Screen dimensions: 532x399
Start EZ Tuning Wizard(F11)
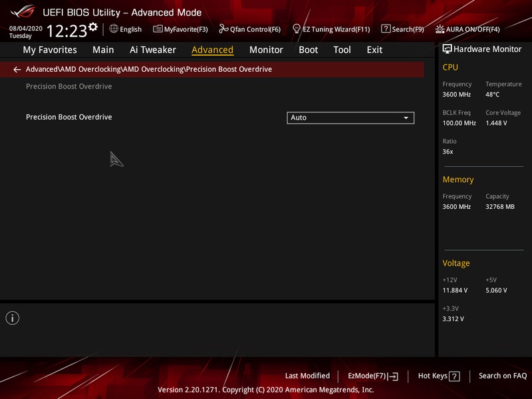click(x=331, y=29)
